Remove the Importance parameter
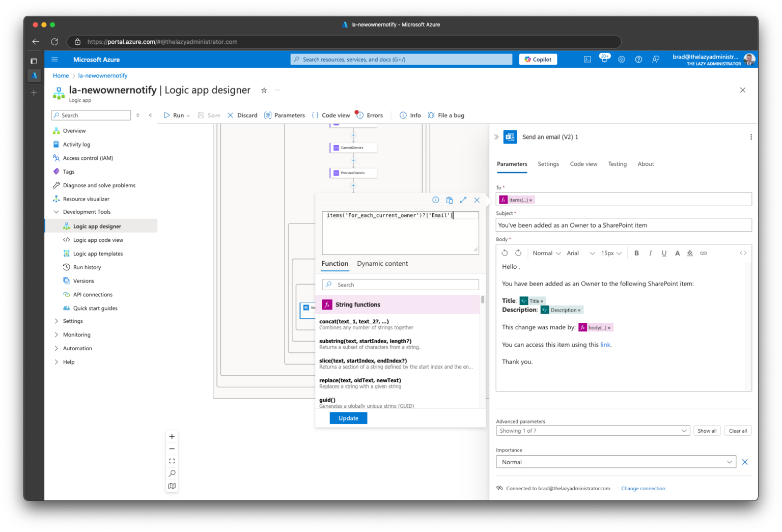Image resolution: width=782 pixels, height=532 pixels. tap(745, 462)
